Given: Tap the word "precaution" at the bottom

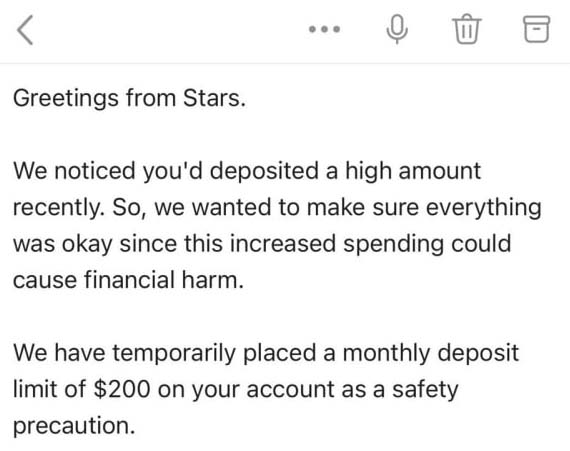Looking at the screenshot, I should [x=71, y=426].
